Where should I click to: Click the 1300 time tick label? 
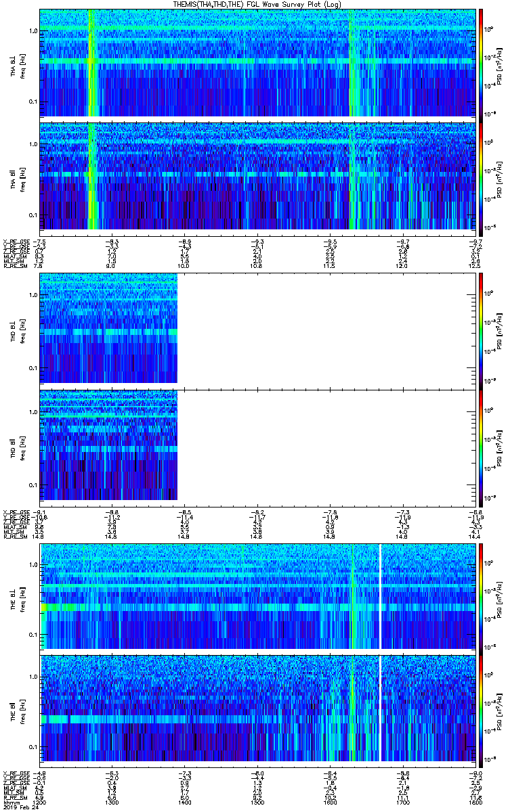tap(112, 802)
